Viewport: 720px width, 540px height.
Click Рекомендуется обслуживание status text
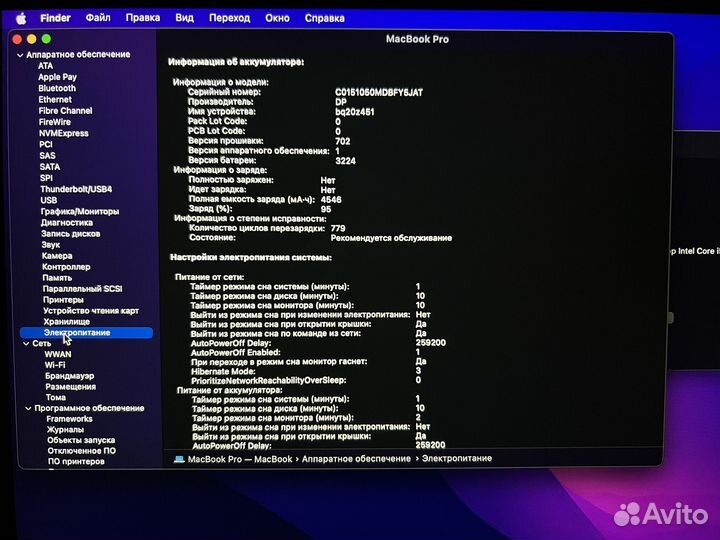tap(391, 238)
